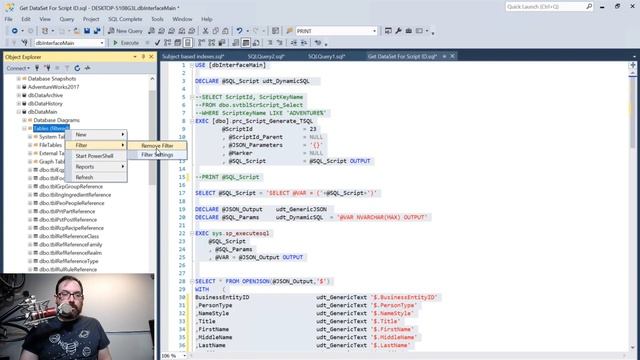Screen dimensions: 640x360
Task: Click the Uncomment selected lines icon
Action: pos(280,43)
